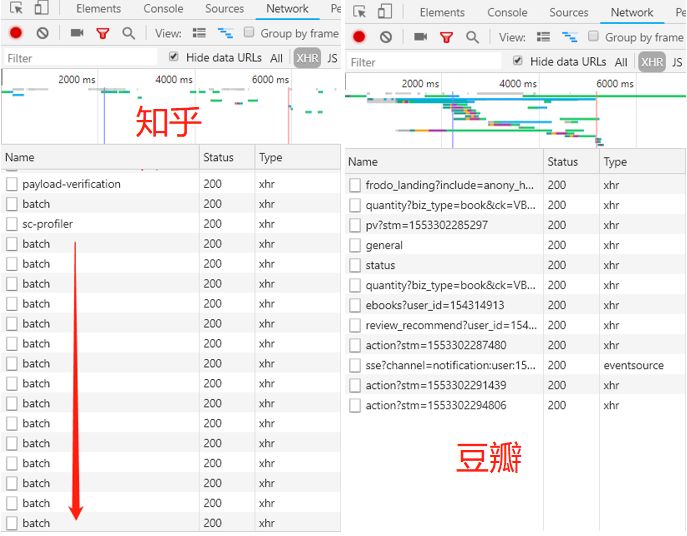Toggle Group by frame in right panel
Image resolution: width=687 pixels, height=536 pixels.
(x=593, y=36)
